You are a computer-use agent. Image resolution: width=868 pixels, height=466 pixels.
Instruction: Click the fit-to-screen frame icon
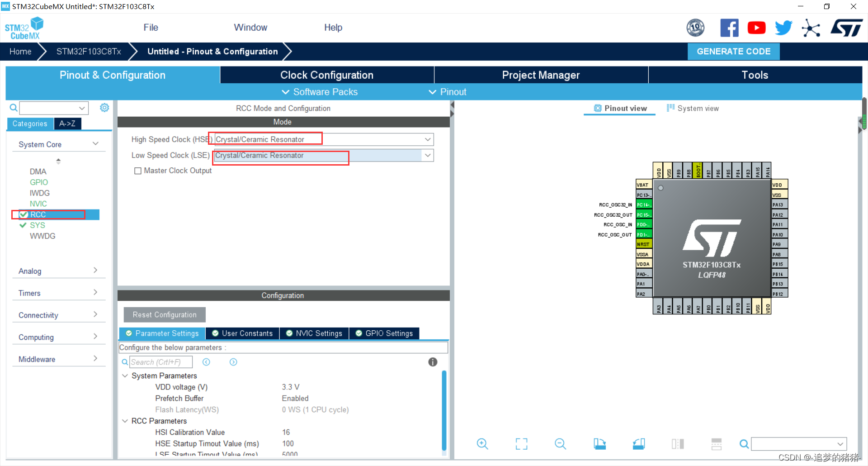click(x=521, y=444)
